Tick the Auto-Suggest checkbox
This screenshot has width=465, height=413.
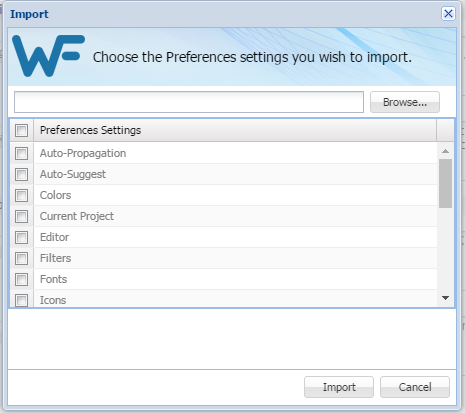click(x=21, y=174)
